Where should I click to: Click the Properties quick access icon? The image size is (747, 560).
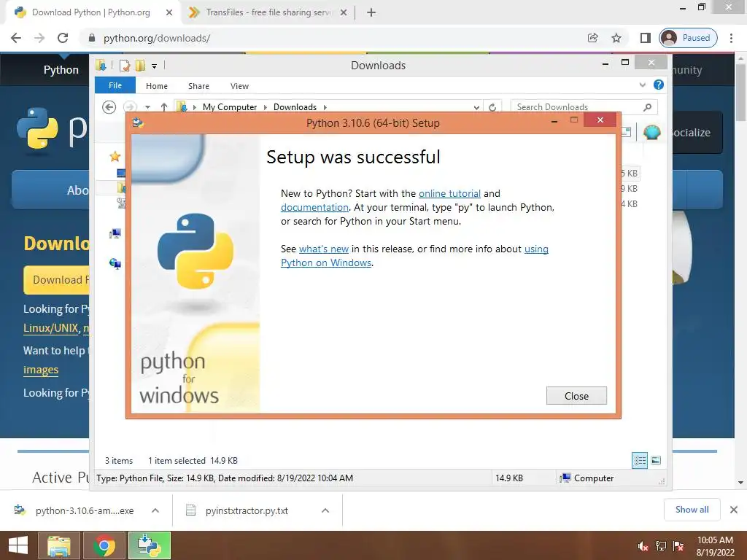click(124, 65)
